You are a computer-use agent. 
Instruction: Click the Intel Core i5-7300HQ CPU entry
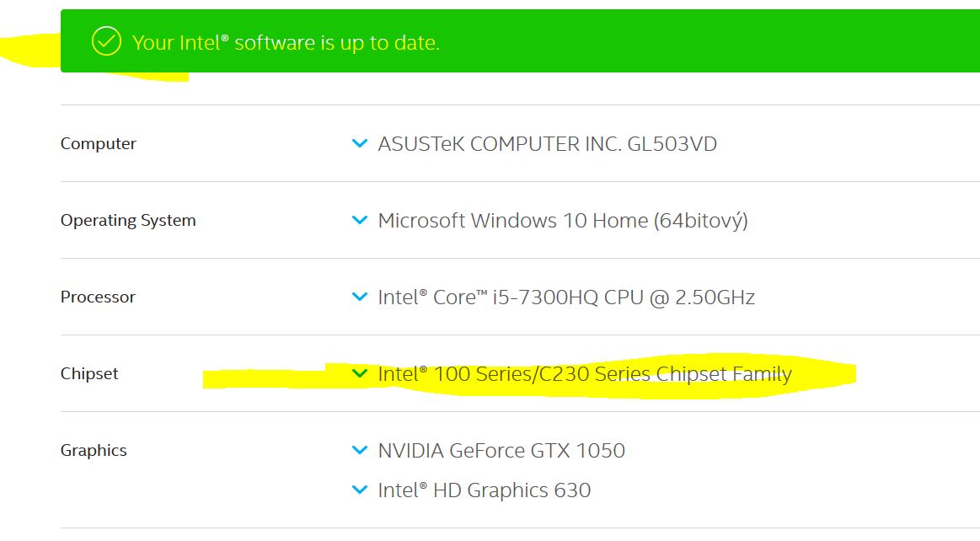pyautogui.click(x=565, y=297)
